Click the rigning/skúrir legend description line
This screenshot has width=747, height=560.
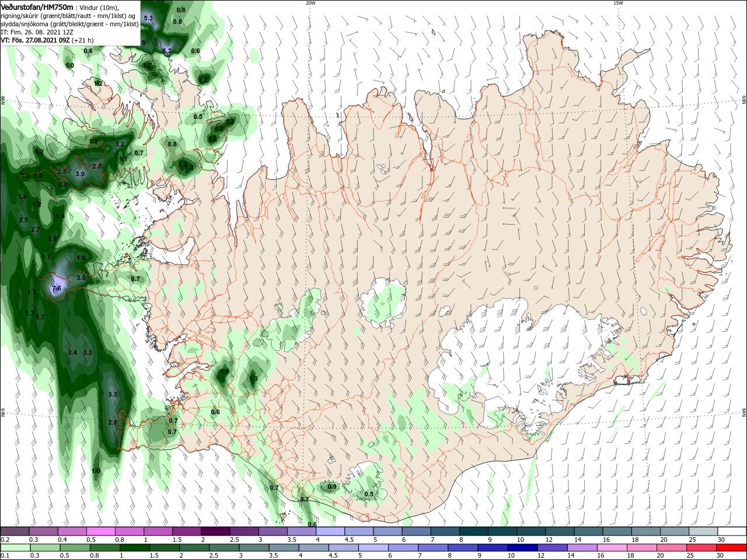[68, 16]
